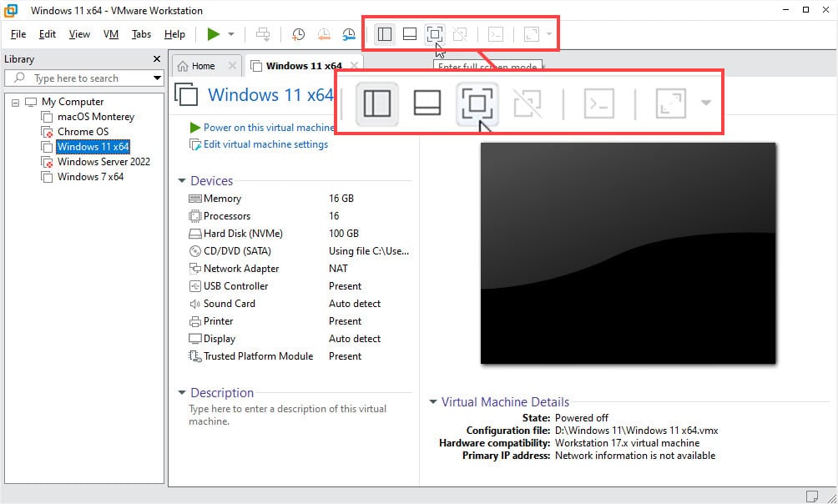This screenshot has height=504, width=838.
Task: Click the VMware Workstation title bar icon
Action: (11, 10)
